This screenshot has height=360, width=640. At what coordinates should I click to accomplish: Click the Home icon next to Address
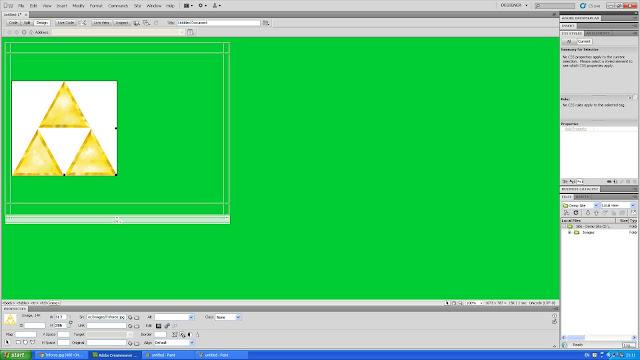(31, 32)
